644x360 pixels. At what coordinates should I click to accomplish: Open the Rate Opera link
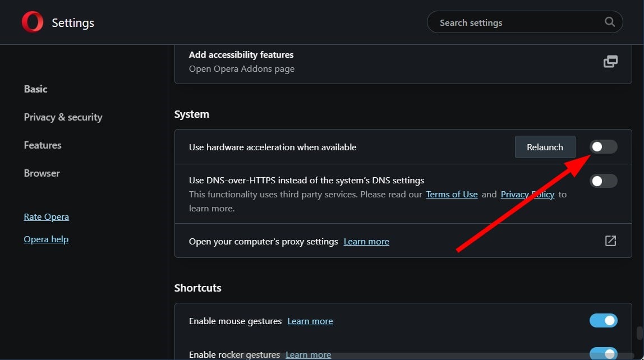click(x=47, y=217)
